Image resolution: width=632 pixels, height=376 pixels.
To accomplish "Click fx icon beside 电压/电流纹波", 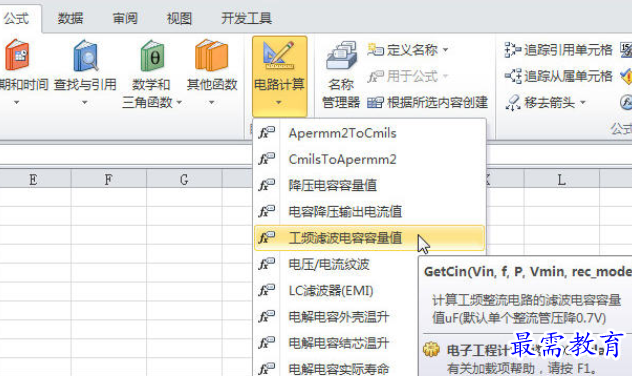I will (266, 264).
